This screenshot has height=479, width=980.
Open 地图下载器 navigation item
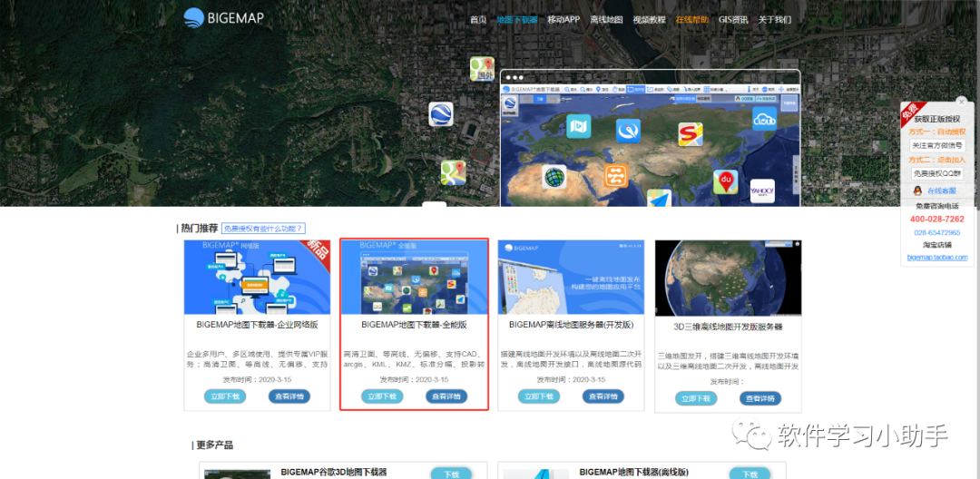tap(517, 19)
